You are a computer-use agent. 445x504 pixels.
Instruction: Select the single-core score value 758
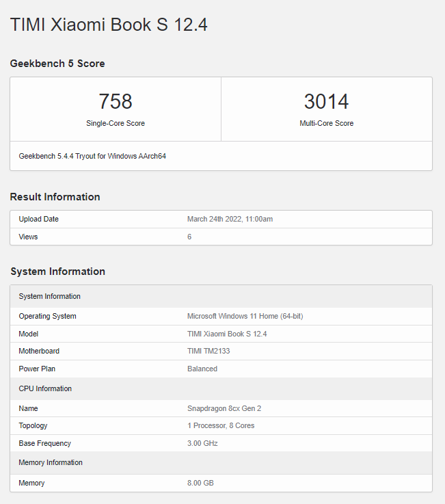[x=116, y=102]
